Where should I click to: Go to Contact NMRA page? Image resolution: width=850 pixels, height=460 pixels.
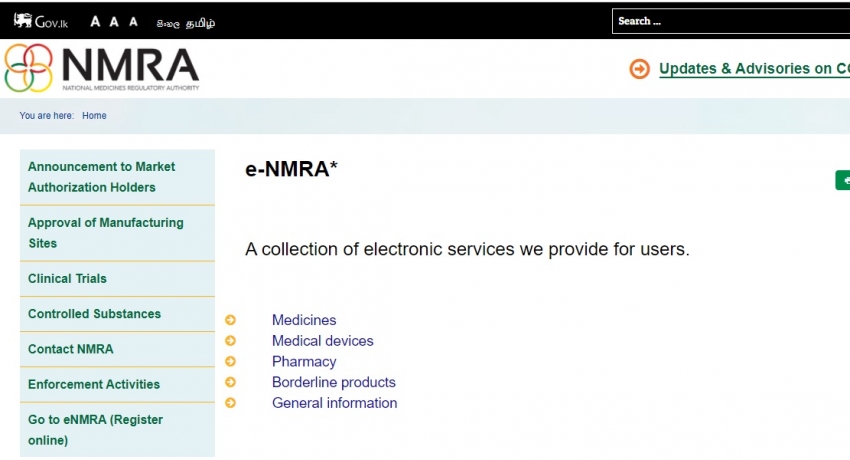click(x=117, y=349)
